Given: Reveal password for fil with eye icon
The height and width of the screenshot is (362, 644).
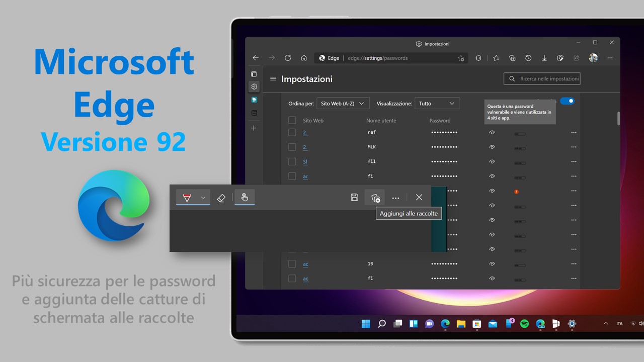Looking at the screenshot, I should click(492, 162).
